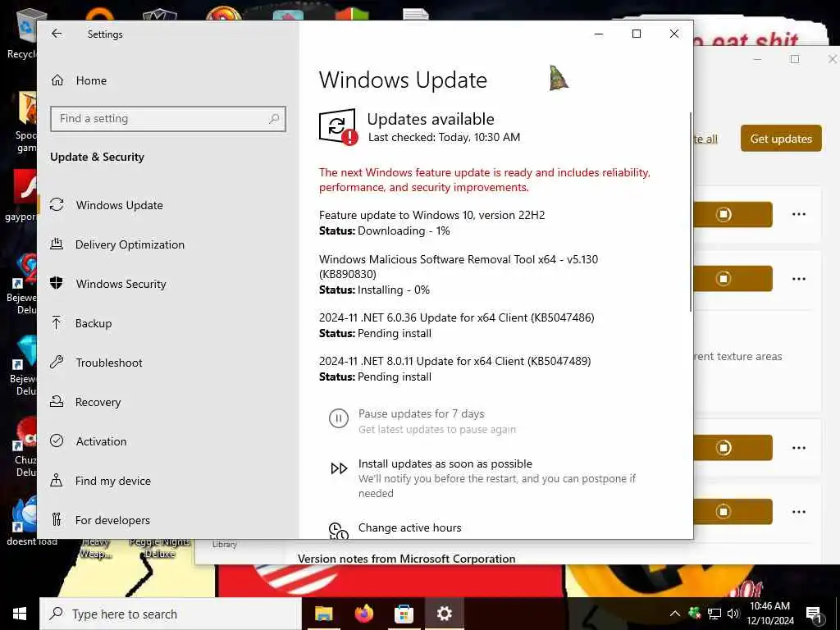This screenshot has height=630, width=840.
Task: Maximize the Settings window
Action: (x=637, y=34)
